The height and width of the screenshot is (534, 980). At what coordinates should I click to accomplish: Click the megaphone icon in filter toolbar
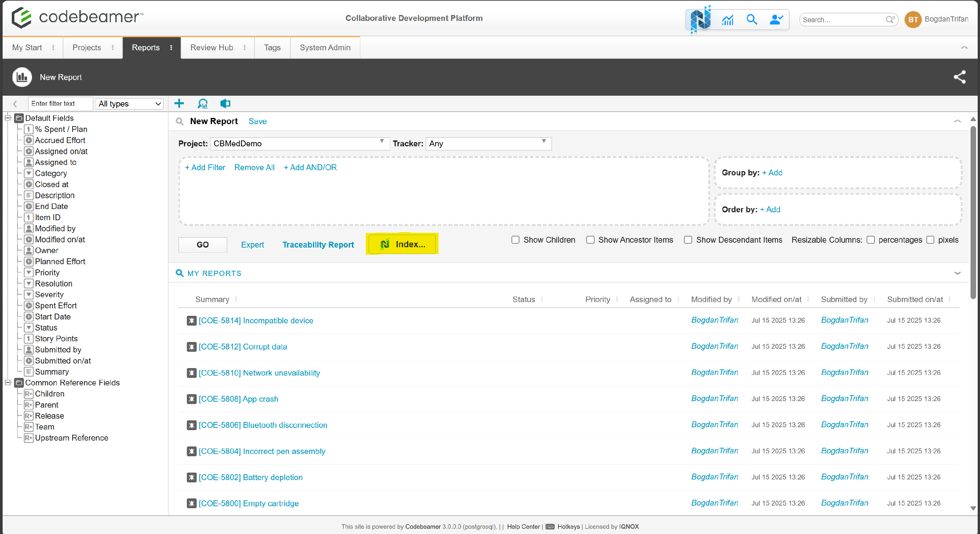(x=225, y=104)
